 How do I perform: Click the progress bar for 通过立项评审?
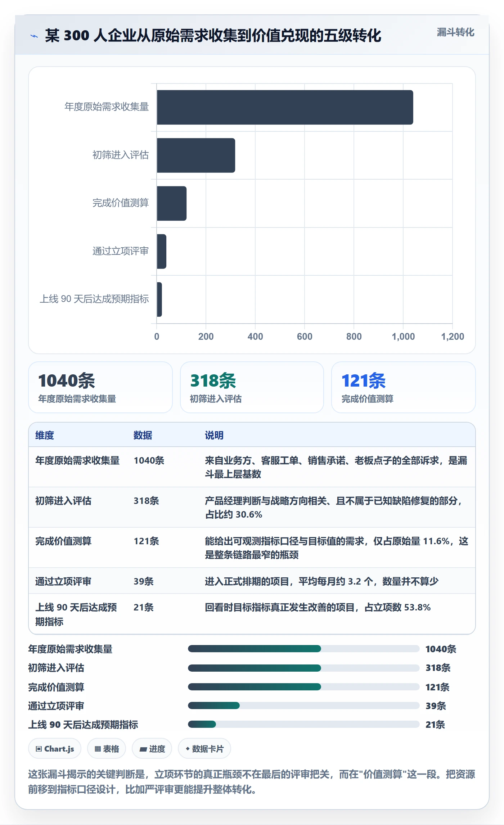click(x=303, y=705)
